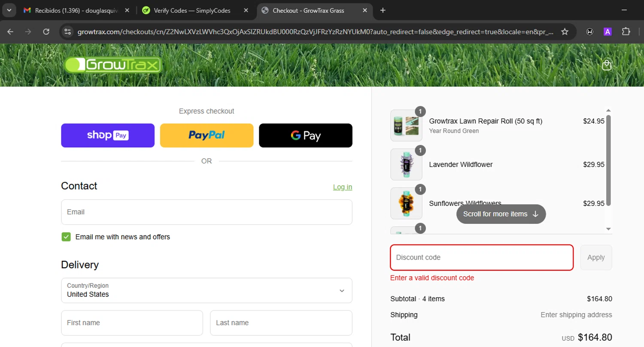Open the purple A extension icon
This screenshot has height=347, width=644.
[x=608, y=31]
